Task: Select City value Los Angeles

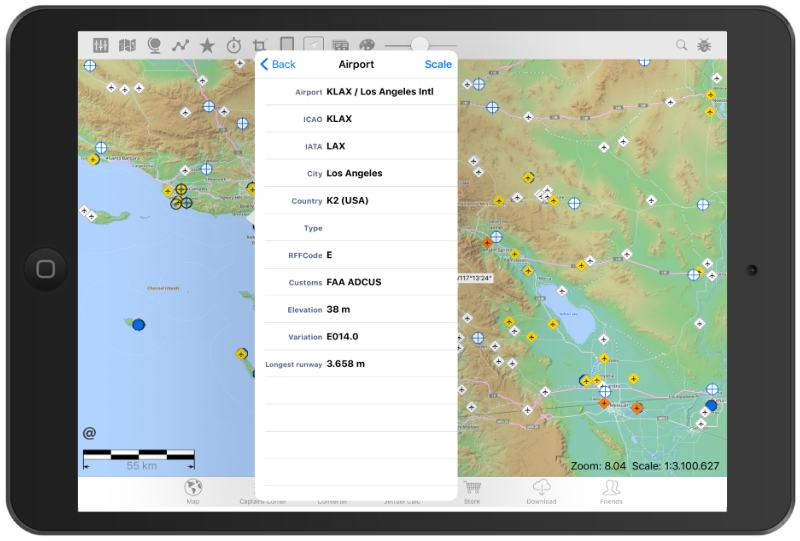Action: point(354,174)
